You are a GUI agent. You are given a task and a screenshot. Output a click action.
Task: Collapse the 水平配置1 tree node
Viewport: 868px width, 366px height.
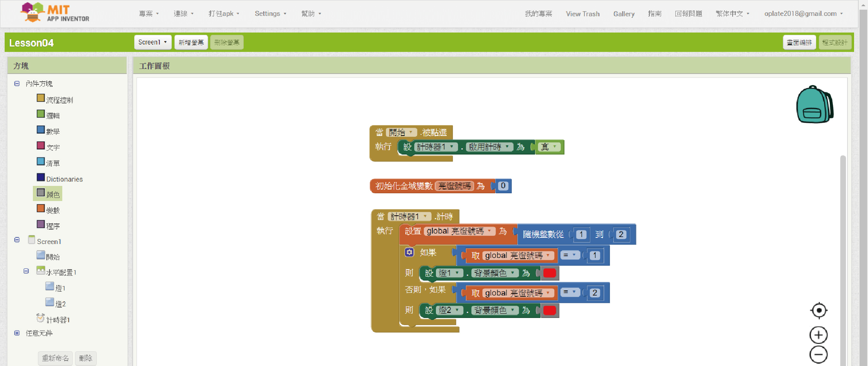(x=26, y=271)
